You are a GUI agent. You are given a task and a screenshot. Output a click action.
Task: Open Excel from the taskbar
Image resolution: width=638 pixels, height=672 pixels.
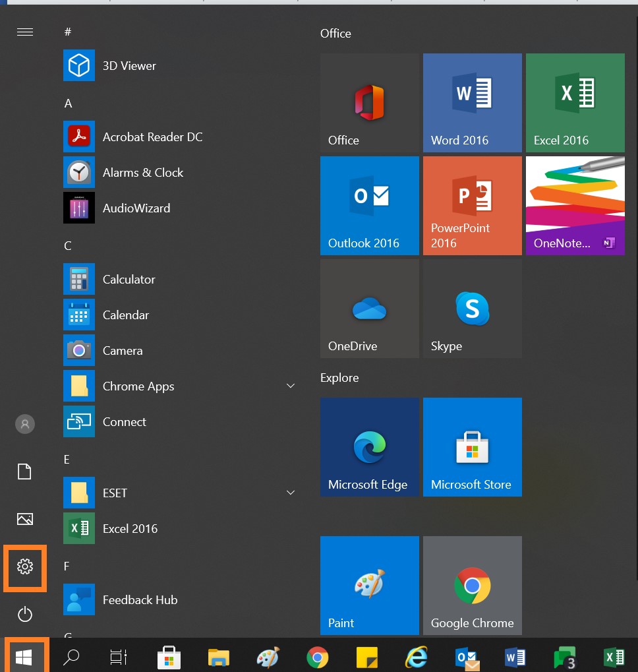[614, 657]
